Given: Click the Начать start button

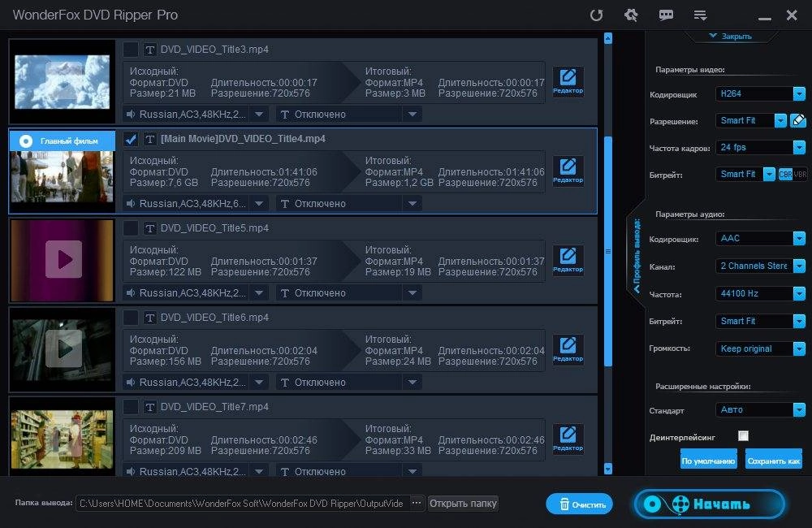Looking at the screenshot, I should pos(709,504).
